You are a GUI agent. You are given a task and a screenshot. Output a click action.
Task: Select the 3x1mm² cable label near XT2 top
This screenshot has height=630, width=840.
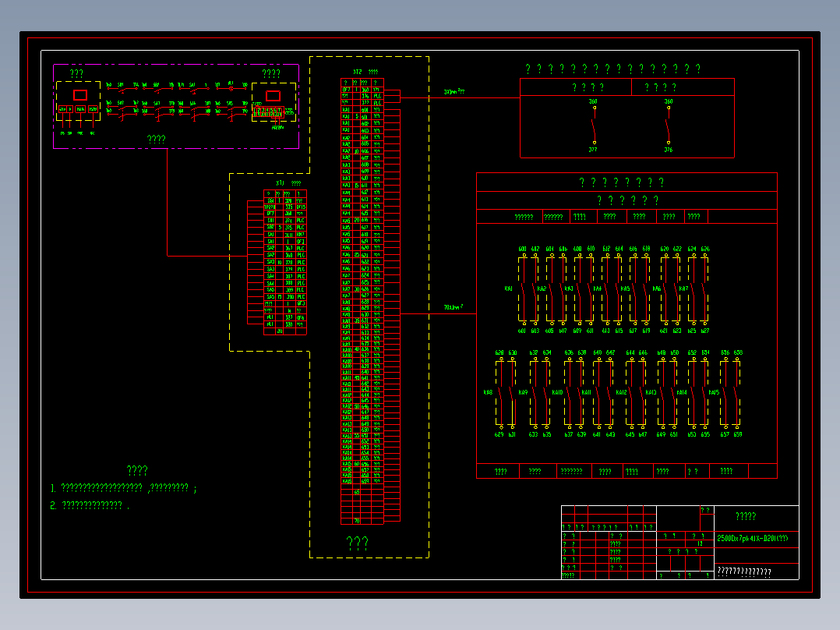pos(454,92)
